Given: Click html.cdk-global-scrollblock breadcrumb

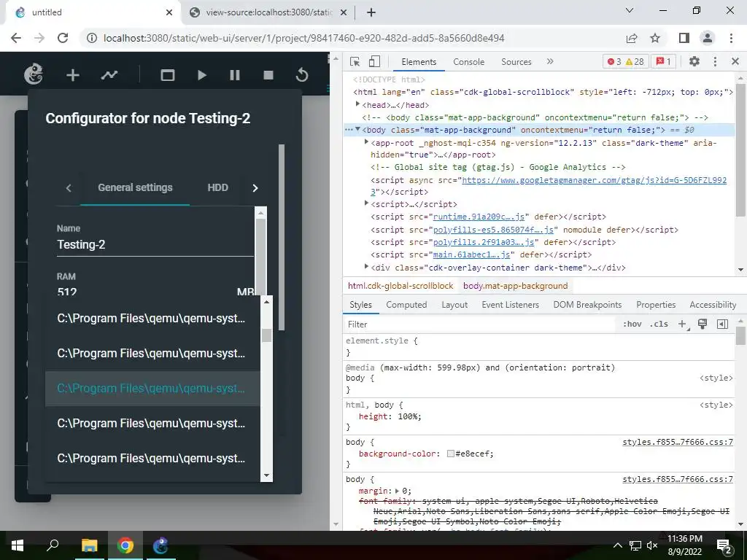Looking at the screenshot, I should [400, 286].
